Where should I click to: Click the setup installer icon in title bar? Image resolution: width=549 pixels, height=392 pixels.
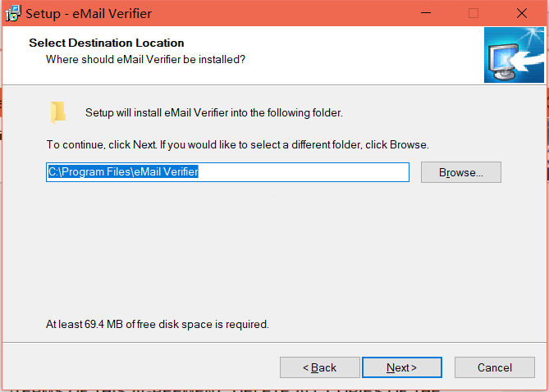(x=13, y=13)
